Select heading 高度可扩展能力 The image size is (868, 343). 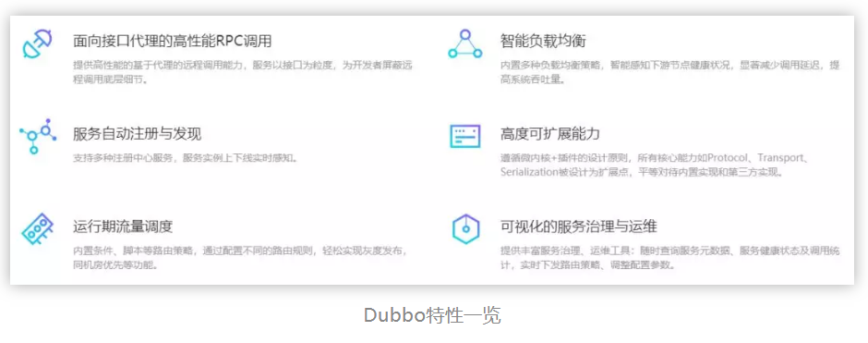(x=550, y=133)
